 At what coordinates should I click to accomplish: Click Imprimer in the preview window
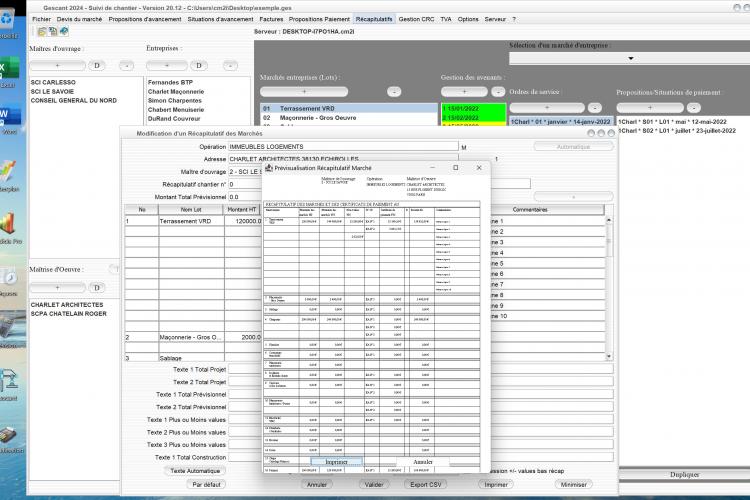[x=336, y=462]
